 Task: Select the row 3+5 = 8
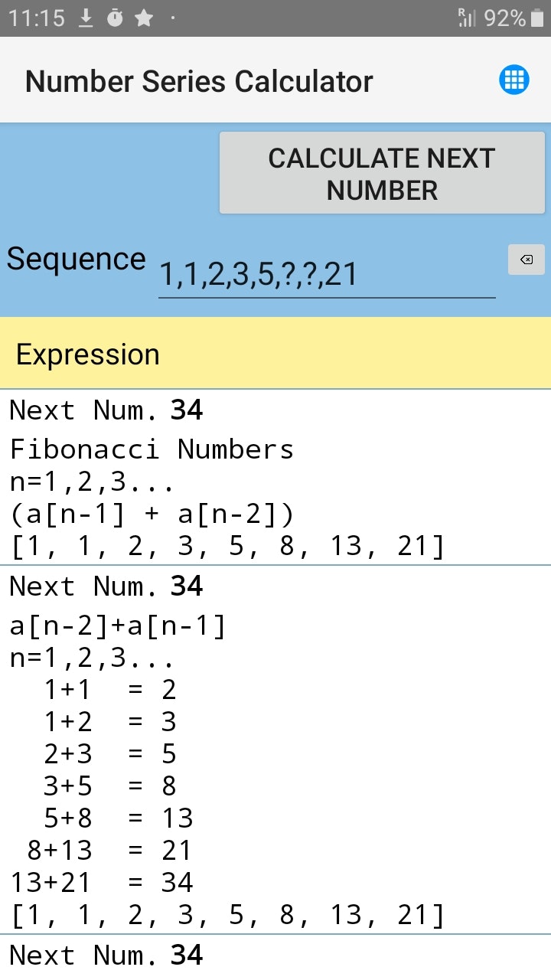(x=110, y=787)
